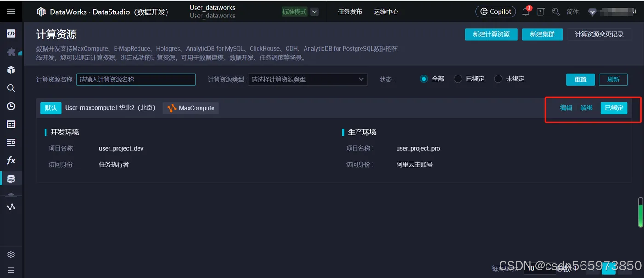Click the 刷新 button
This screenshot has width=644, height=278.
pyautogui.click(x=613, y=80)
